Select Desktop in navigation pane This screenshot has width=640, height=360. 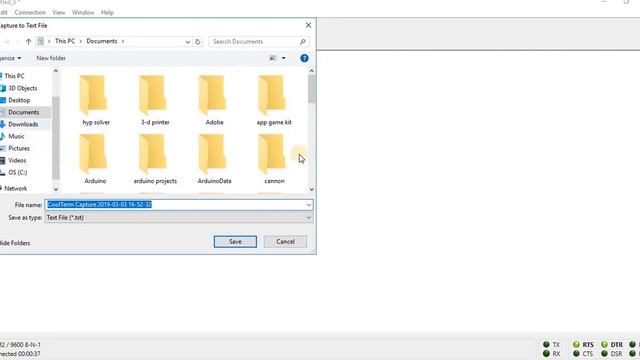coord(19,100)
